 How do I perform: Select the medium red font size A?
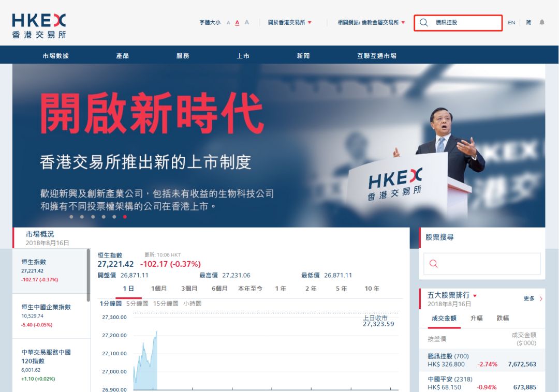pos(237,23)
